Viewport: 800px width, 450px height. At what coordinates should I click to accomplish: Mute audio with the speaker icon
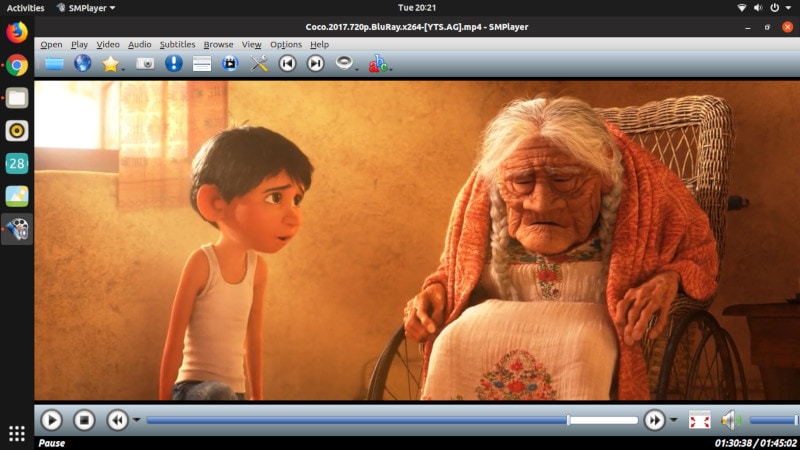[731, 420]
